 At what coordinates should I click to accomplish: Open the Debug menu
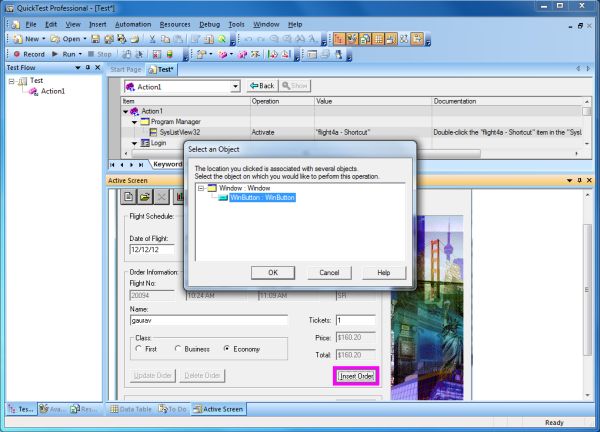coord(209,24)
